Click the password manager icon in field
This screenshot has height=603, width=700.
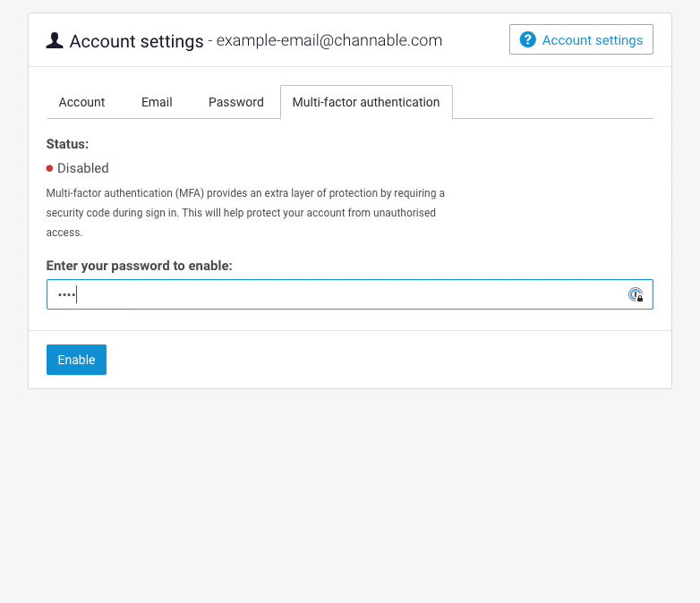pos(636,294)
